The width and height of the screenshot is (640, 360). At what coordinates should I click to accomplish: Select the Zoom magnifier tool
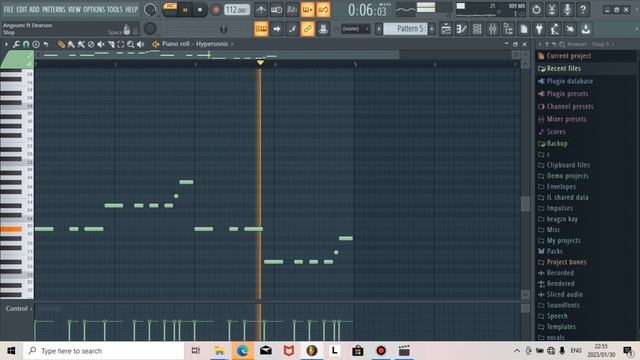130,44
